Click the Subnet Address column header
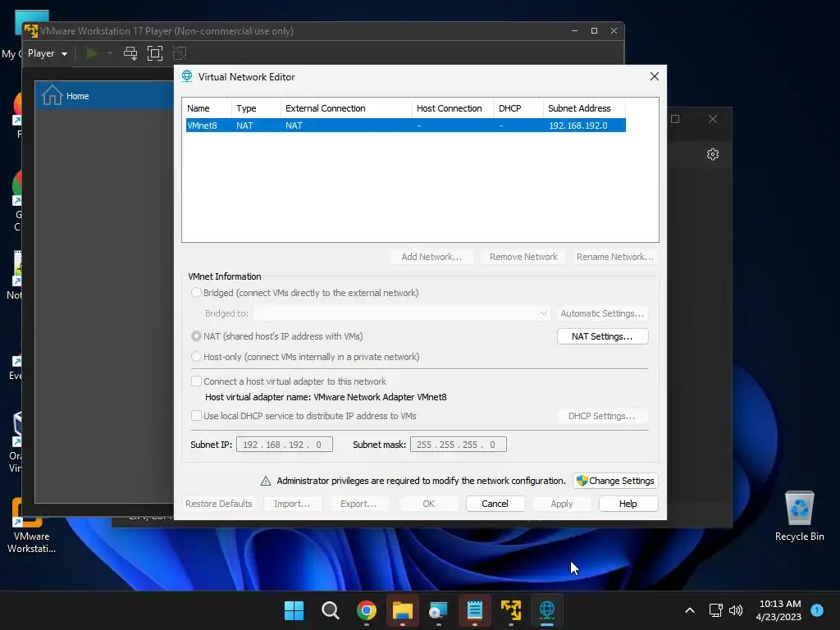 584,108
